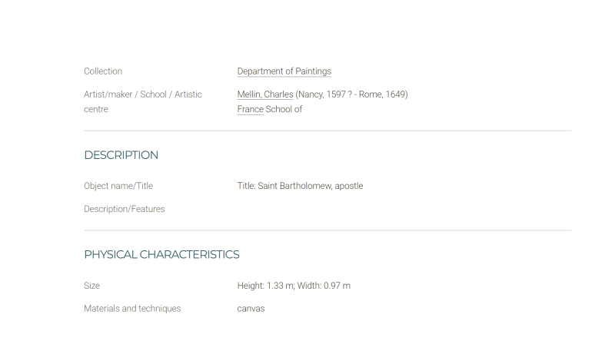615x364 pixels.
Task: Click the Size field label
Action: tap(91, 286)
